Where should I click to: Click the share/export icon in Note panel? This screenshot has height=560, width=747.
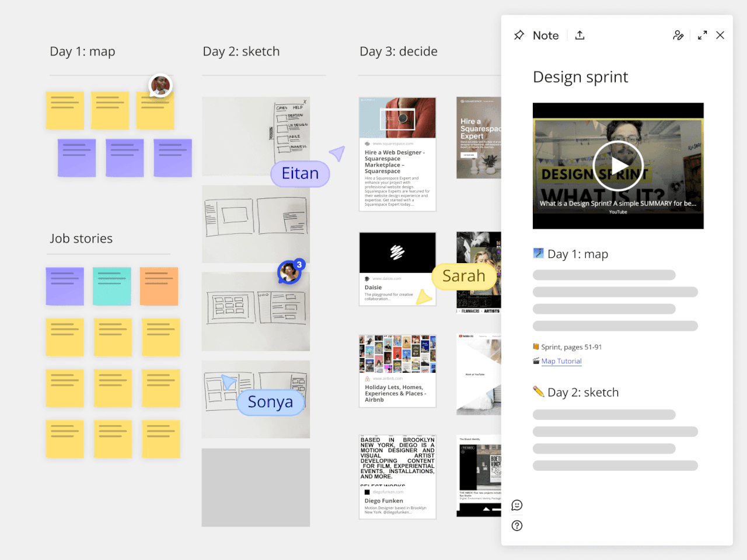(x=580, y=36)
